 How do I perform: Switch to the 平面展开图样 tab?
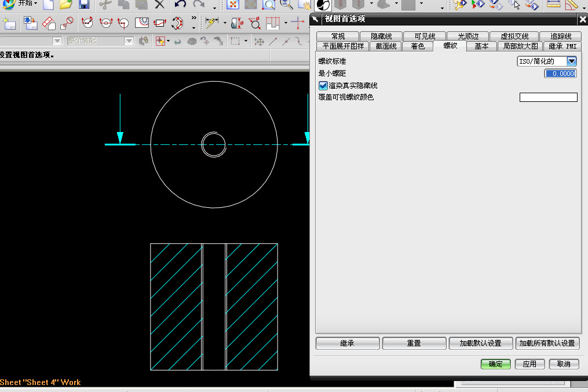click(x=343, y=46)
